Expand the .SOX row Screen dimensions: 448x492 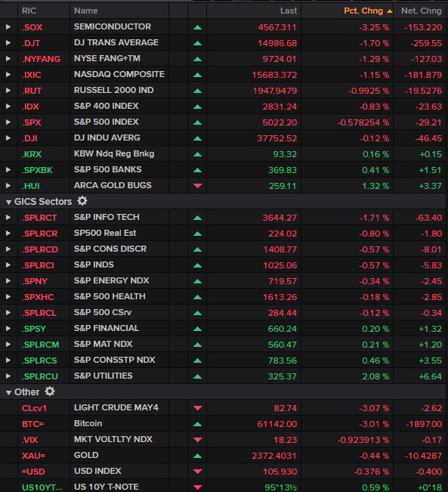8,27
